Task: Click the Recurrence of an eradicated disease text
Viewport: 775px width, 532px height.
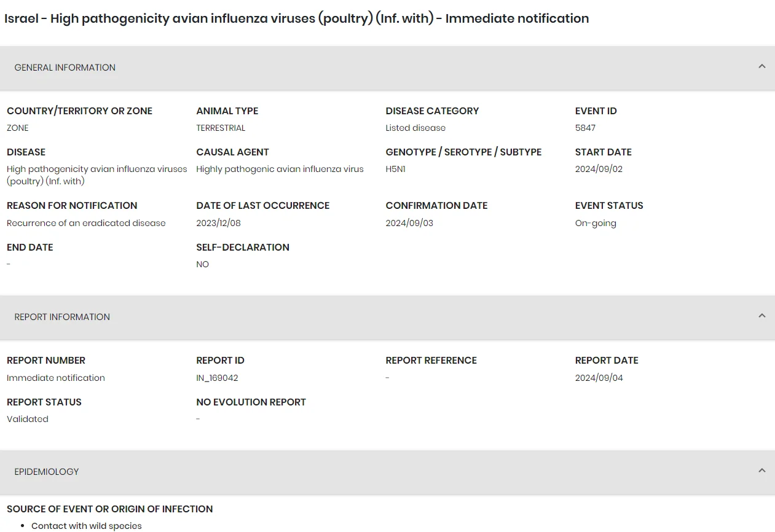Action: tap(86, 223)
